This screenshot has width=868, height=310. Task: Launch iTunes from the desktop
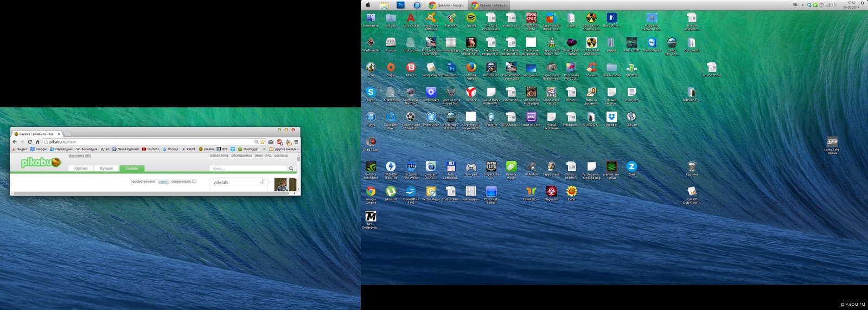point(371,119)
